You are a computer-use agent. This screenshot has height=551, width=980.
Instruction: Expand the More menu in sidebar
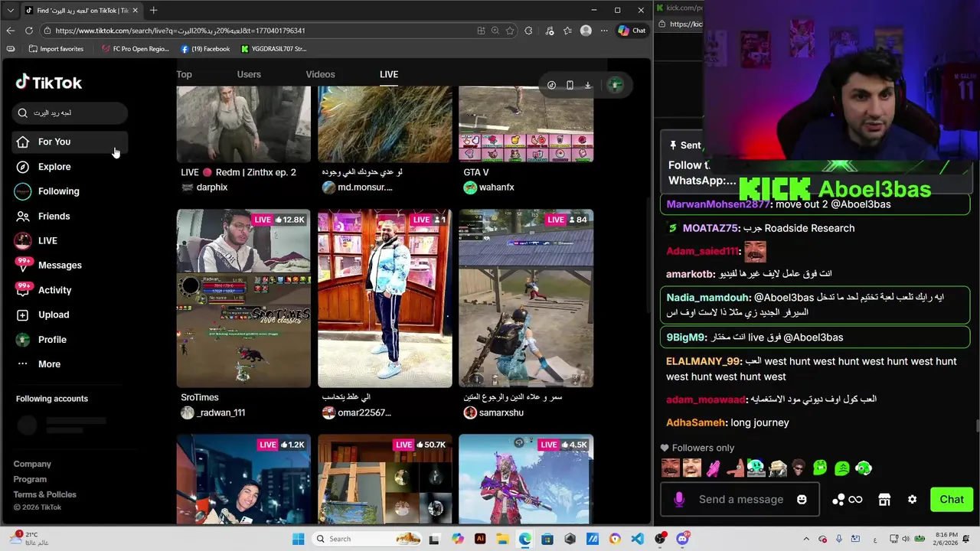click(69, 364)
